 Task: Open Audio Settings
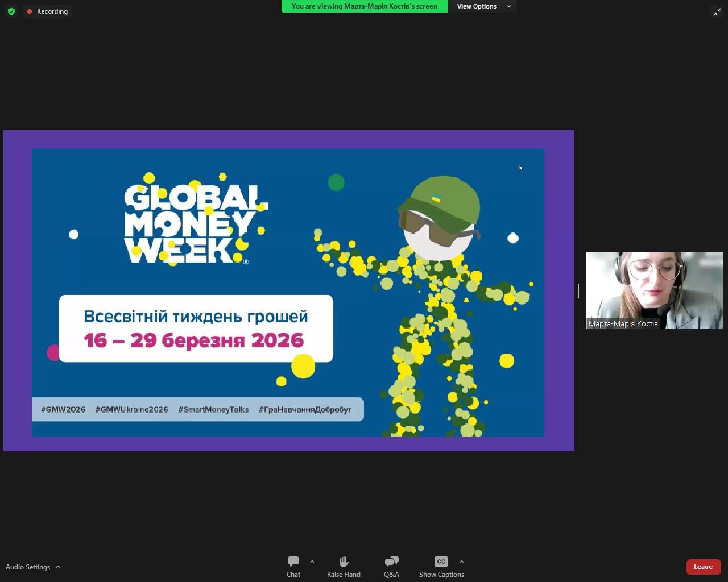coord(28,567)
